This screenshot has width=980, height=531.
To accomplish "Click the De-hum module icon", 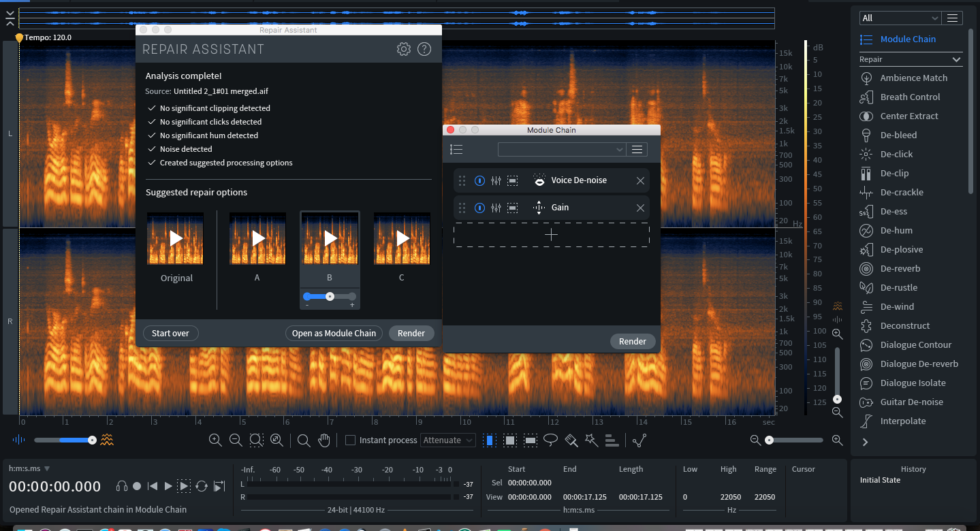I will (866, 231).
